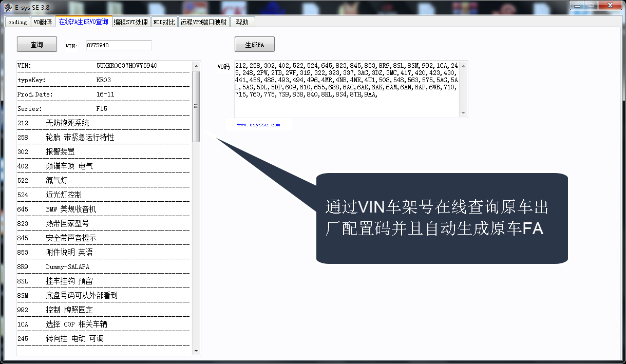Select row 8R9 Dummy-SALAPA
626x364 pixels.
104,267
